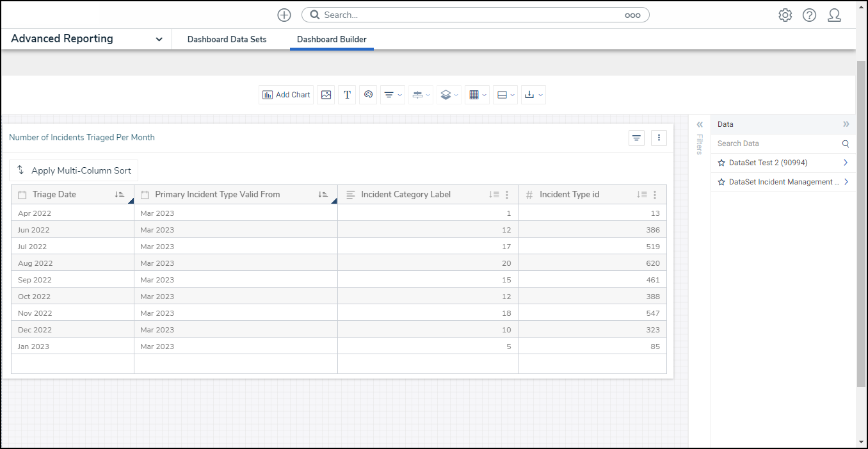The width and height of the screenshot is (868, 449).
Task: Expand the layers ordering dropdown
Action: click(x=449, y=95)
